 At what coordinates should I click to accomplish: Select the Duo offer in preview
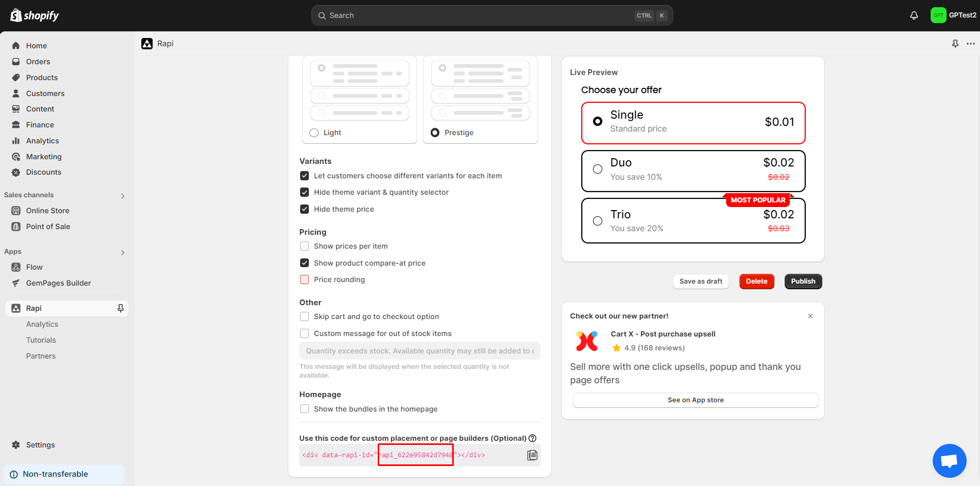(x=597, y=170)
